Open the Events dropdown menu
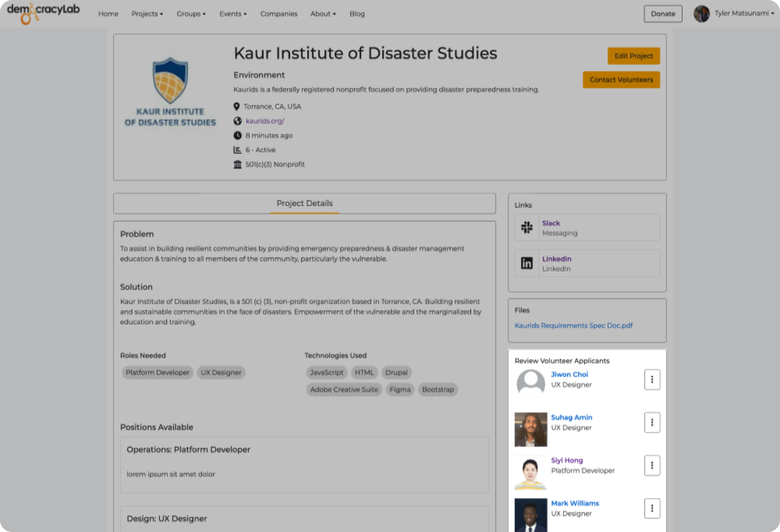 click(x=233, y=14)
